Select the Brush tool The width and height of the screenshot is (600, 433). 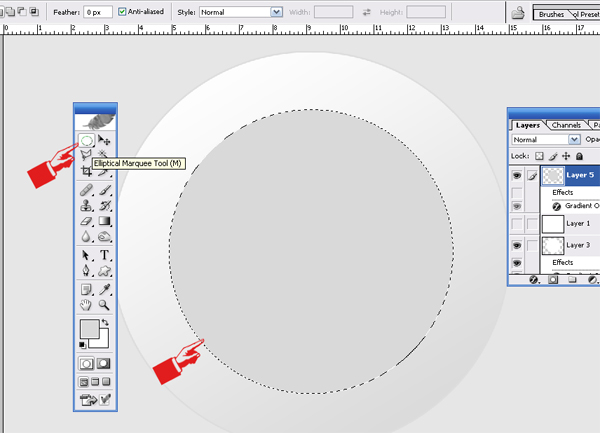tap(104, 190)
